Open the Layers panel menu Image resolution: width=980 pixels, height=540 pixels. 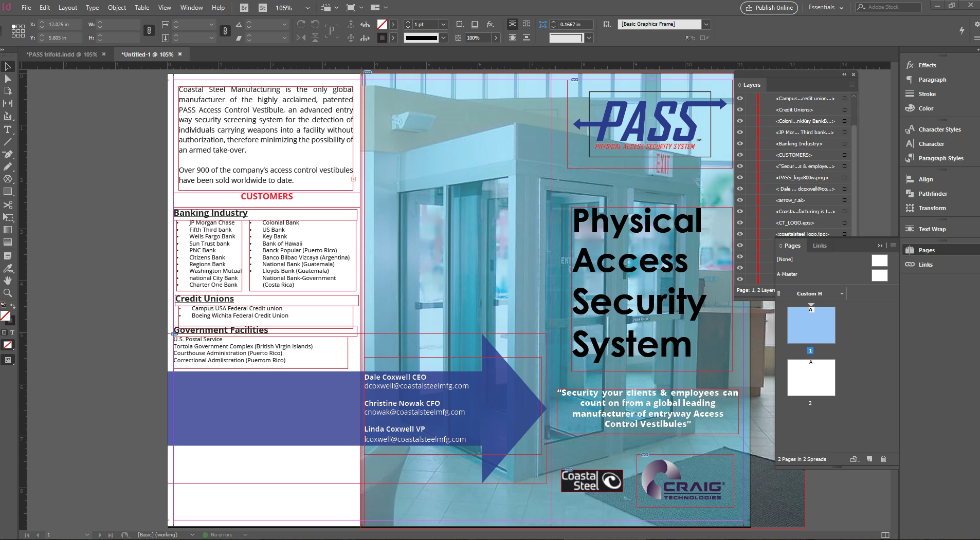click(851, 85)
